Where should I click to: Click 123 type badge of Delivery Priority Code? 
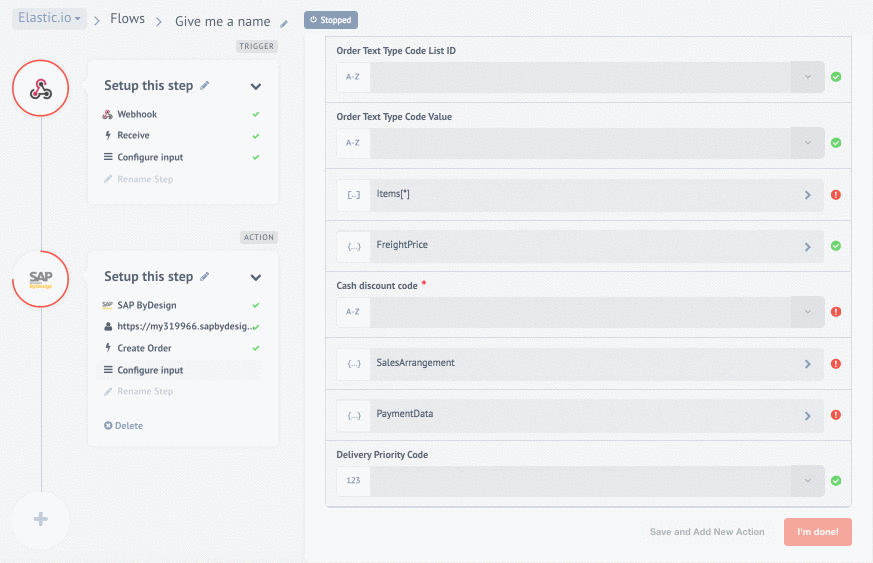(x=354, y=481)
